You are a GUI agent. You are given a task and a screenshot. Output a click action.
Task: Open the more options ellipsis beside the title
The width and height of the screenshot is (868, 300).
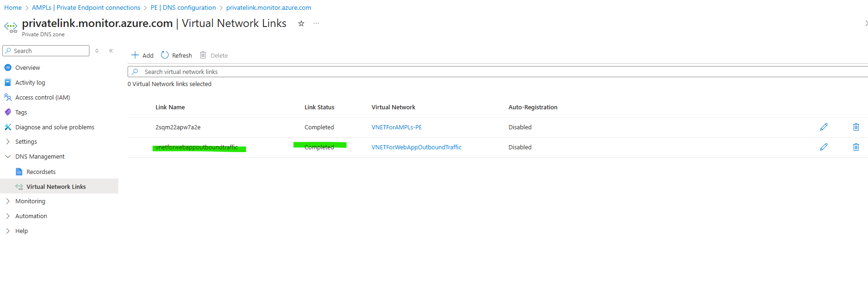[x=316, y=24]
